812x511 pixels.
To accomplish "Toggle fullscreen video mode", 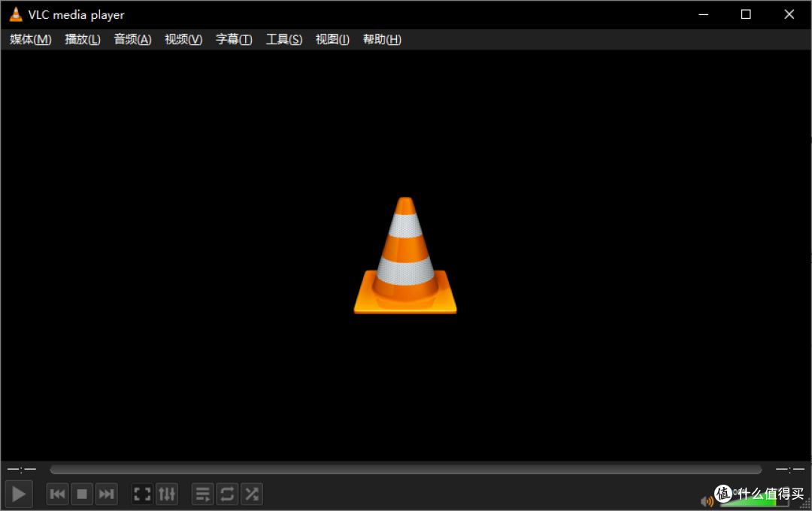I will tap(142, 494).
